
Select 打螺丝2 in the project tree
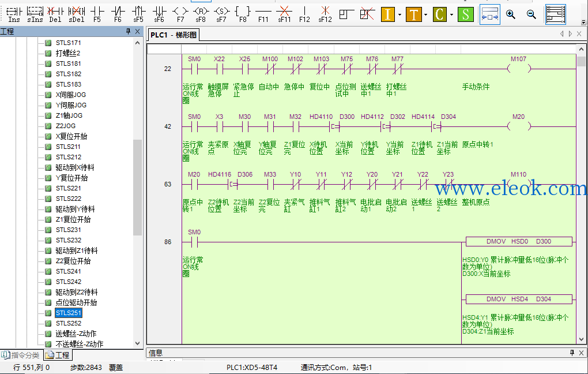tap(68, 53)
